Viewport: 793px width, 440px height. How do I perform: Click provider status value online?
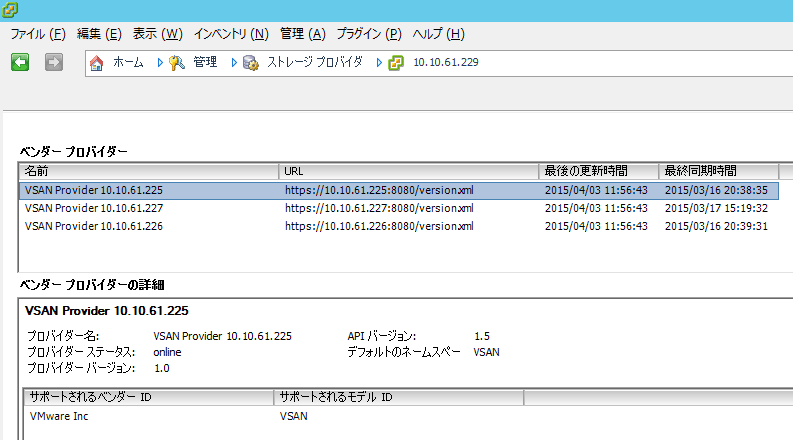(167, 352)
